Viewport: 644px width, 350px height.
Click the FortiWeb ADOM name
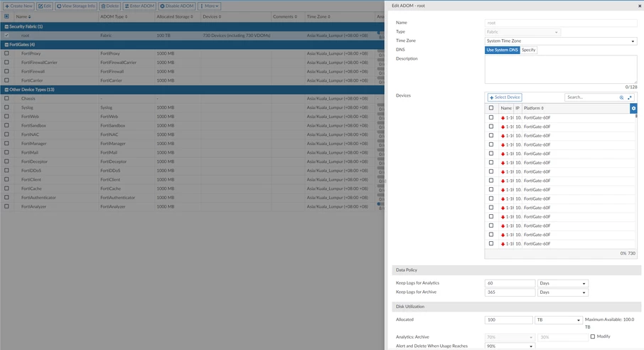(30, 117)
